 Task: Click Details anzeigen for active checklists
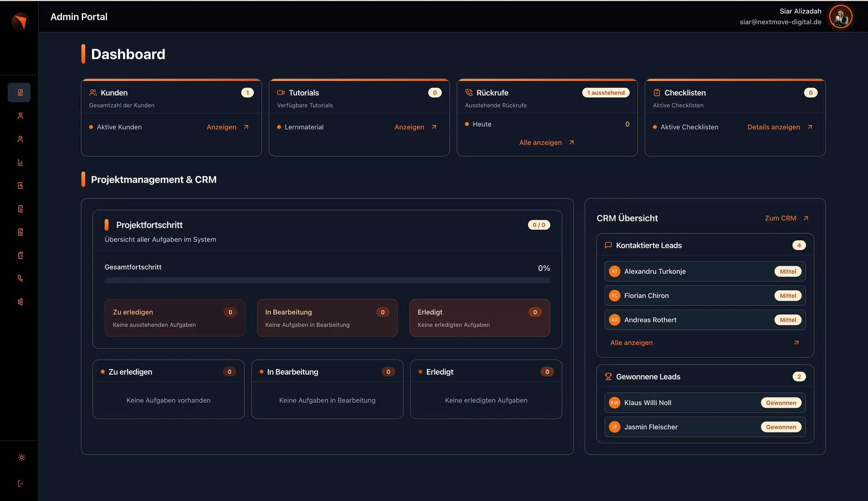(x=773, y=127)
